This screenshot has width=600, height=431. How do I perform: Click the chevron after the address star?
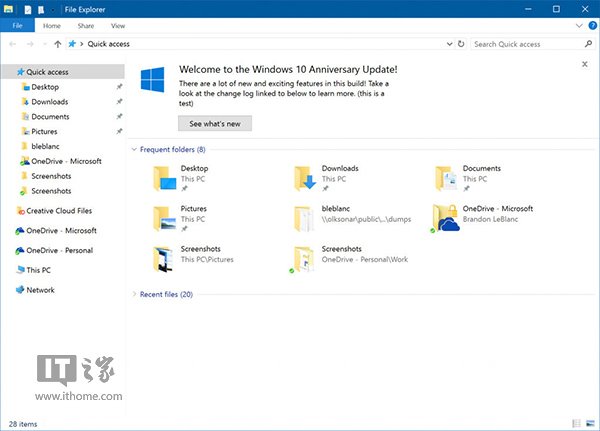[82, 44]
